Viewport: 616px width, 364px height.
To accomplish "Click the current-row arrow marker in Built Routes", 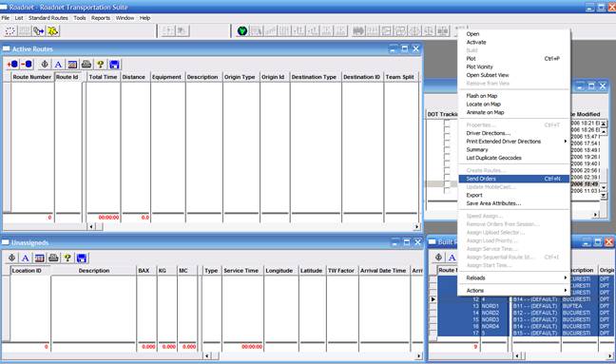I will click(433, 299).
